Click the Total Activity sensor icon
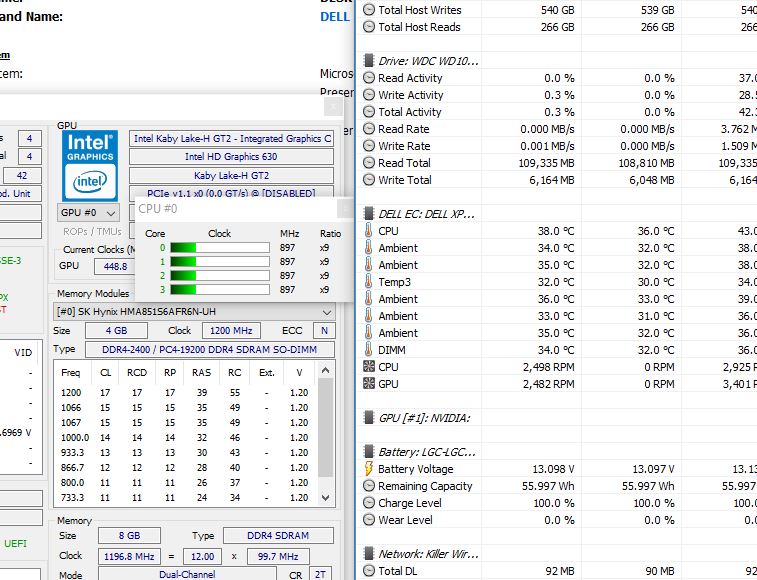The image size is (757, 580). (369, 112)
